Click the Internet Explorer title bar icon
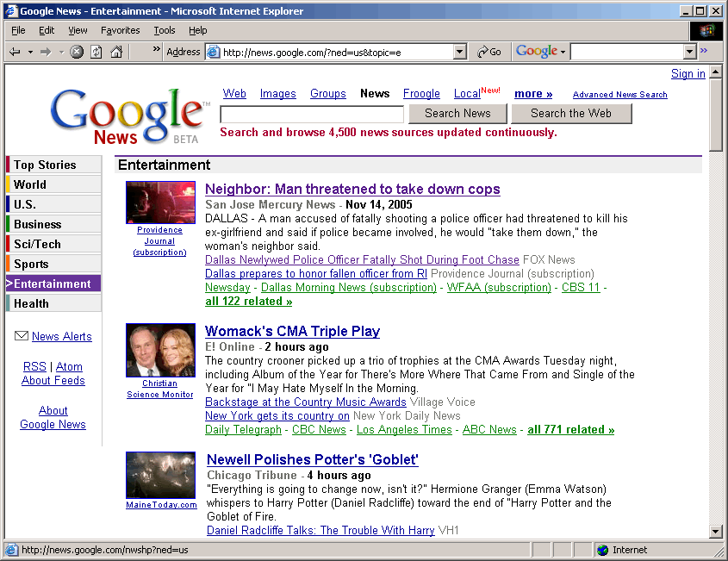728x561 pixels. point(11,10)
